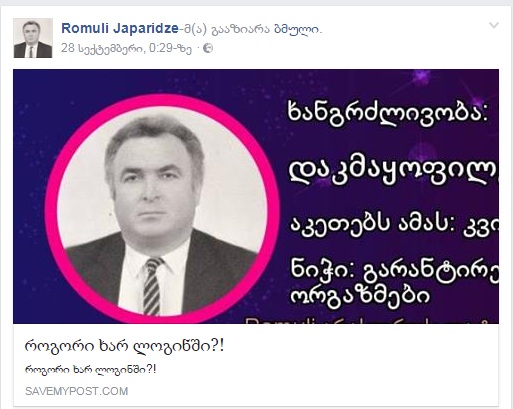
Task: Open the large როგორი ხარ ლოგინში?! headline
Action: coord(124,346)
